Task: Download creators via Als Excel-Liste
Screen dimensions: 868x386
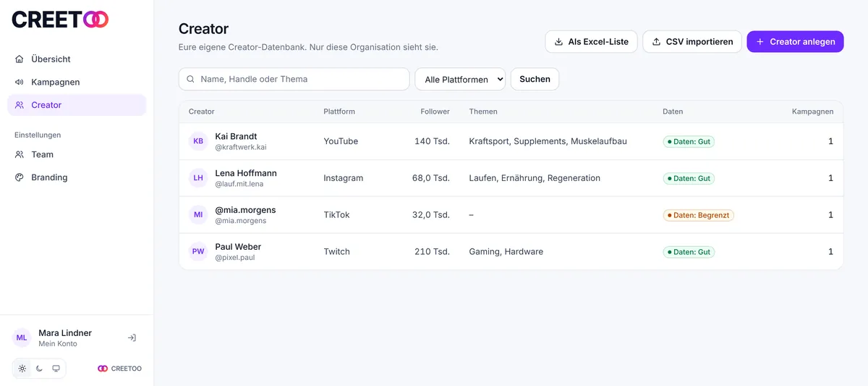Action: tap(592, 42)
